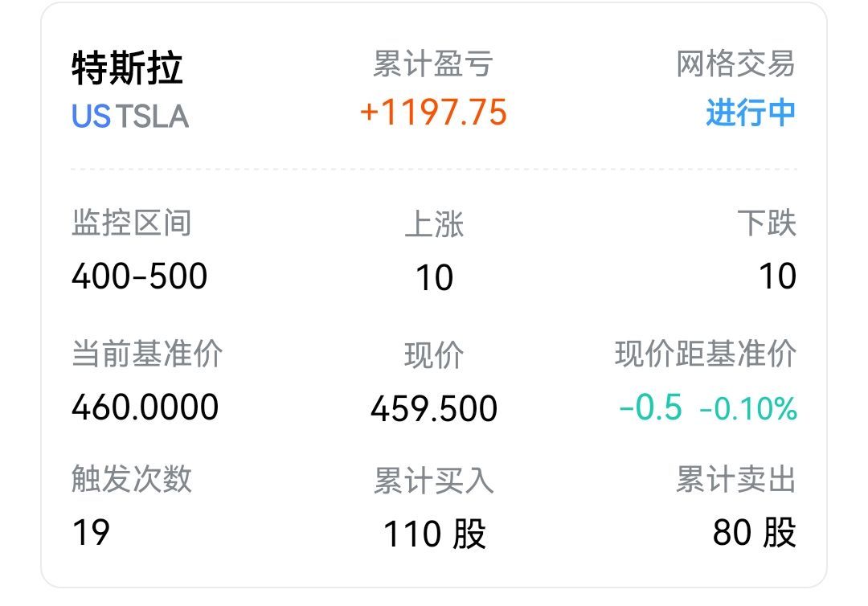Tap the 80 股 cumulative sold amount
This screenshot has height=606, width=868.
[754, 532]
